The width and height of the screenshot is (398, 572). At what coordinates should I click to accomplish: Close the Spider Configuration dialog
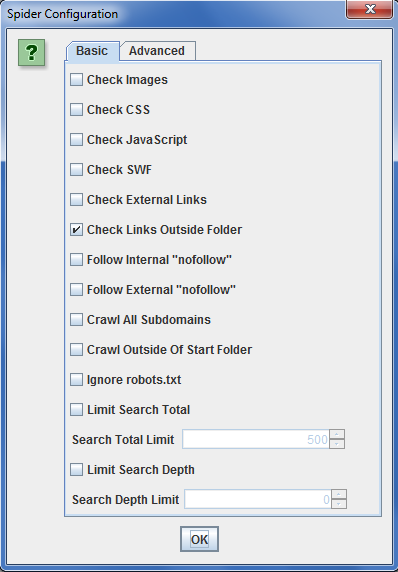[370, 9]
